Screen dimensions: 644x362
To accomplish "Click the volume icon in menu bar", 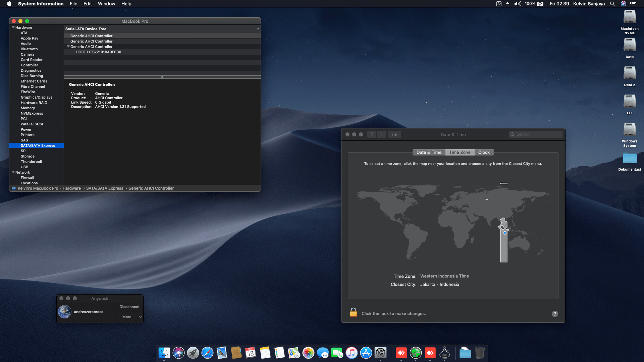I will (518, 4).
